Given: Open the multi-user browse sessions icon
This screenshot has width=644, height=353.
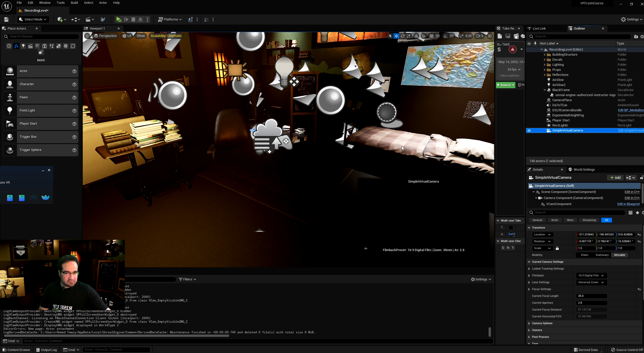Looking at the screenshot, I should coord(190,19).
